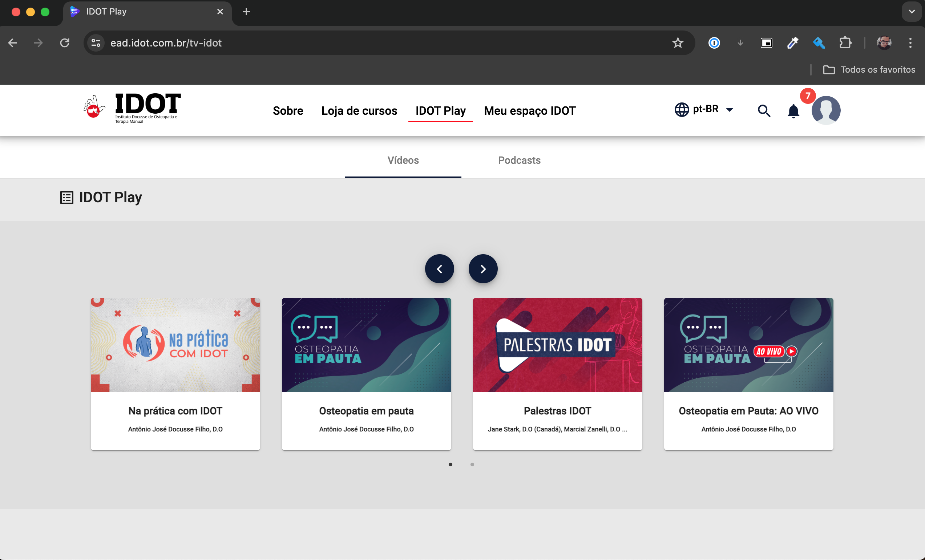925x560 pixels.
Task: Click the browser back arrow
Action: [13, 43]
